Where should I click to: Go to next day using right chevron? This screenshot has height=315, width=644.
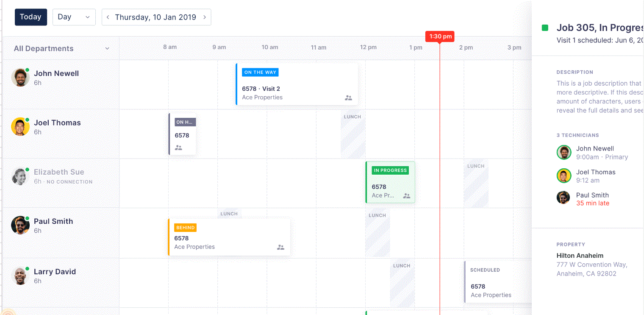click(x=205, y=17)
